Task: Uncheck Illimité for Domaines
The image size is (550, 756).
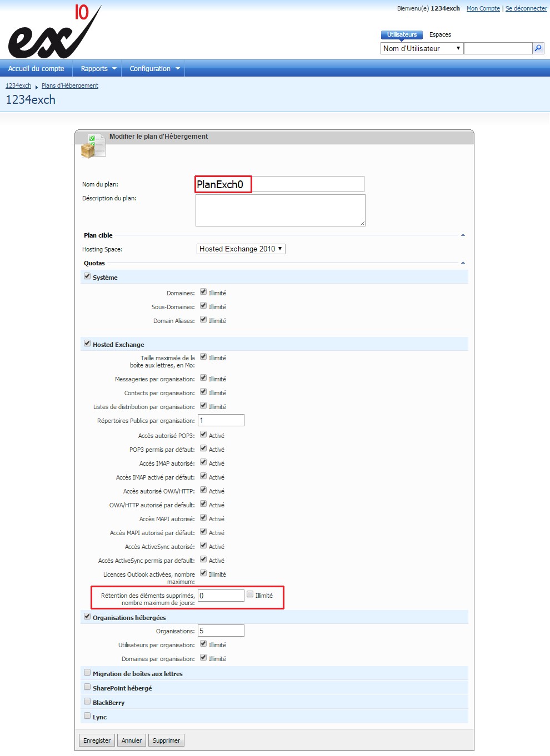Action: (203, 292)
